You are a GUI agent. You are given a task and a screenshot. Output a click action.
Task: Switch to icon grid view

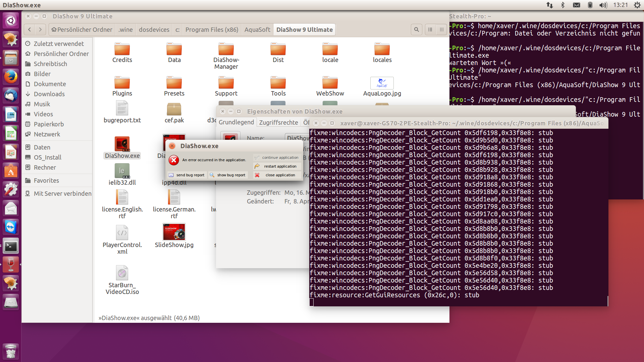(442, 29)
